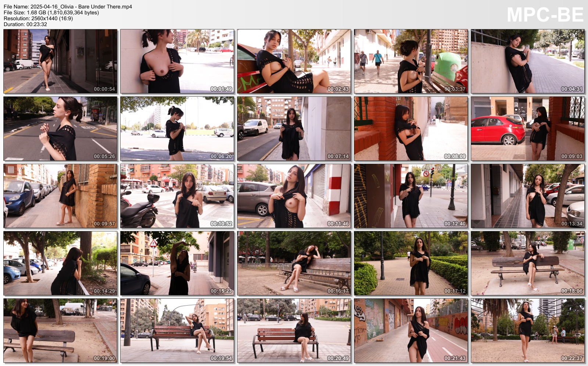
Task: Click the final thumbnail at 00:22:37
Action: click(528, 330)
